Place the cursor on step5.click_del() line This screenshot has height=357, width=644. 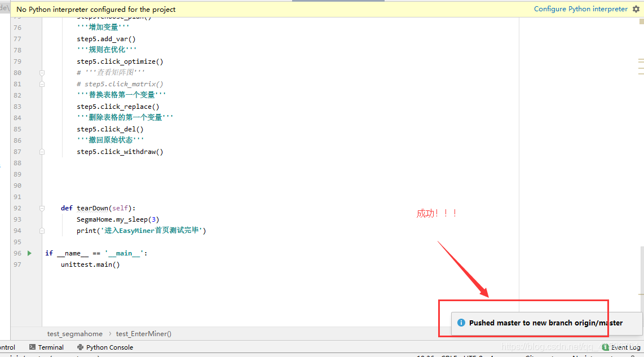coord(110,129)
